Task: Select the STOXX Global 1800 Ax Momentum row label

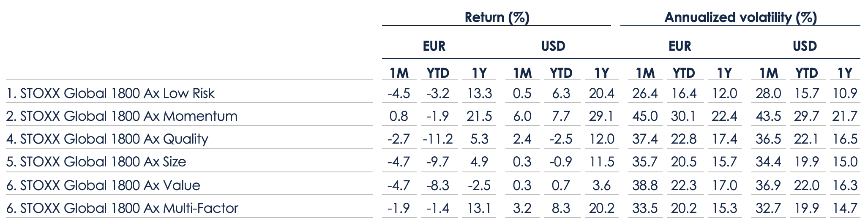Action: [122, 116]
